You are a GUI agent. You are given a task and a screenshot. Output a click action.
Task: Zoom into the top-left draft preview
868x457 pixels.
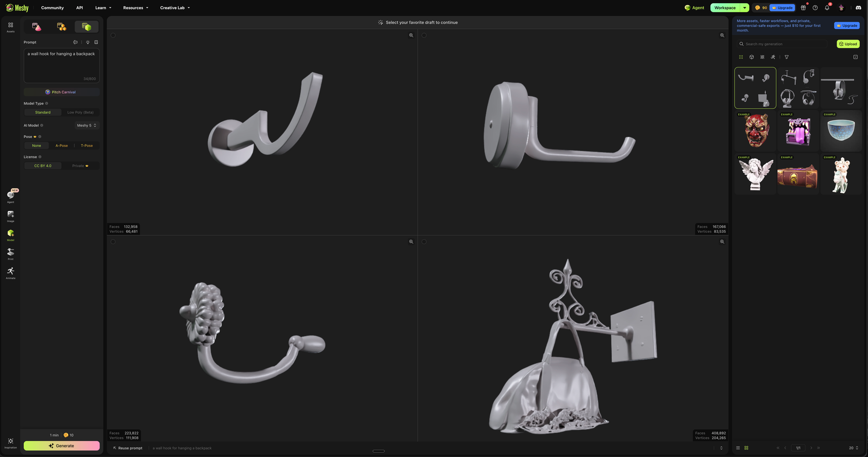411,35
